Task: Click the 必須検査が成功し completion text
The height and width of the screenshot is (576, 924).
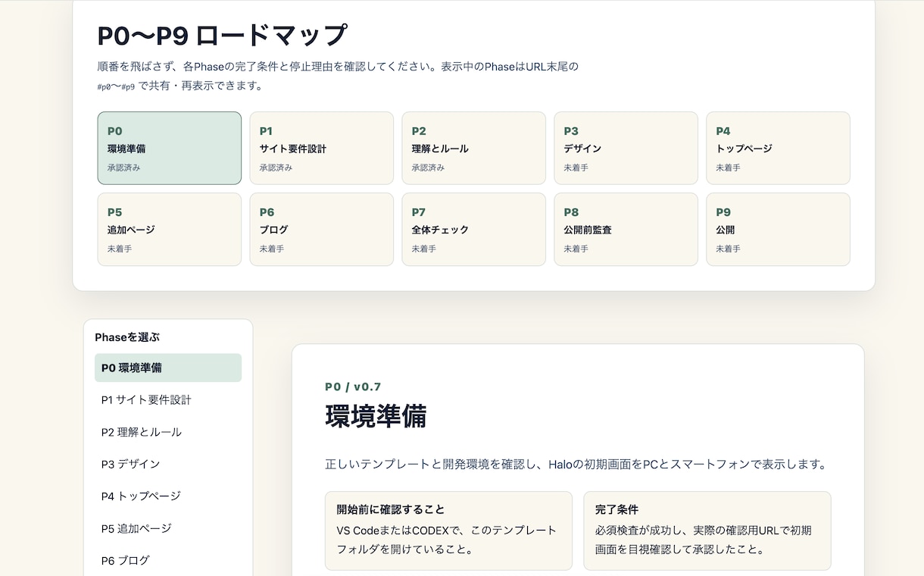Action: point(703,540)
